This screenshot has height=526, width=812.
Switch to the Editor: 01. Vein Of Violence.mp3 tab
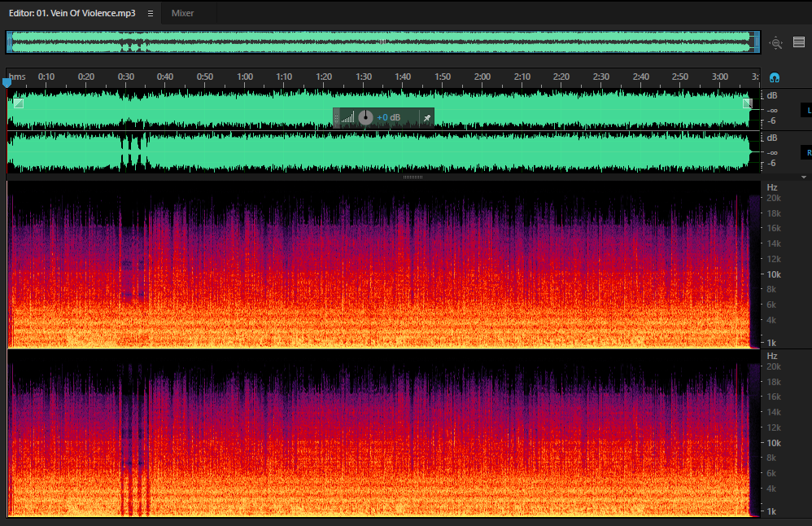point(72,14)
